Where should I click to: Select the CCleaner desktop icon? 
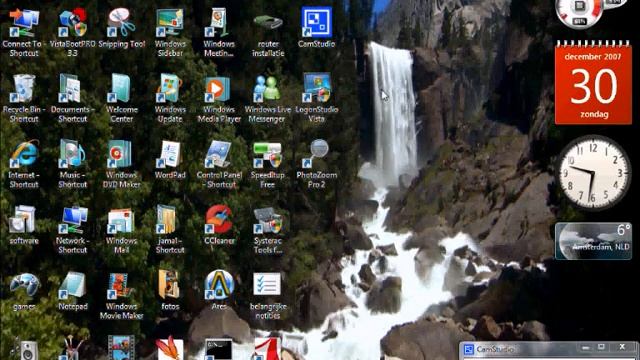[219, 220]
